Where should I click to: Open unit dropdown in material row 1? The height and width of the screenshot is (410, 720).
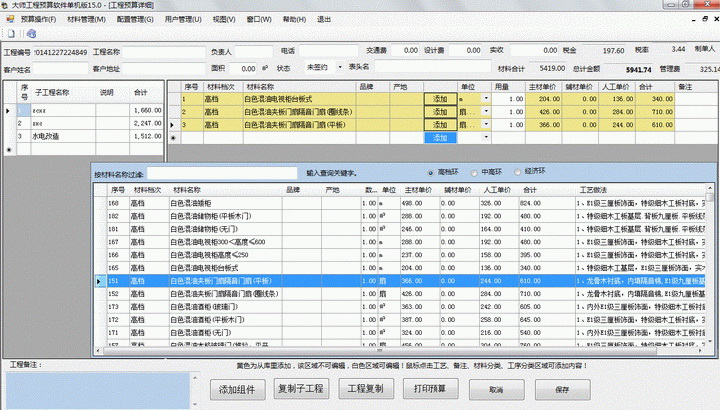486,98
